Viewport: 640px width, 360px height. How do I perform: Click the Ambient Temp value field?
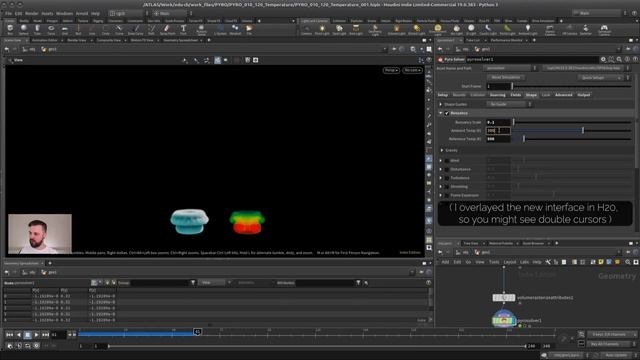click(498, 131)
